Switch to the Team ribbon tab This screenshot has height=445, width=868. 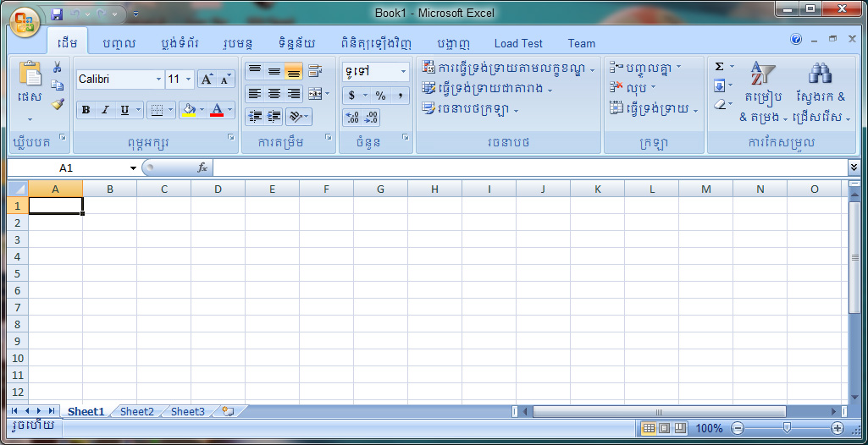click(581, 44)
